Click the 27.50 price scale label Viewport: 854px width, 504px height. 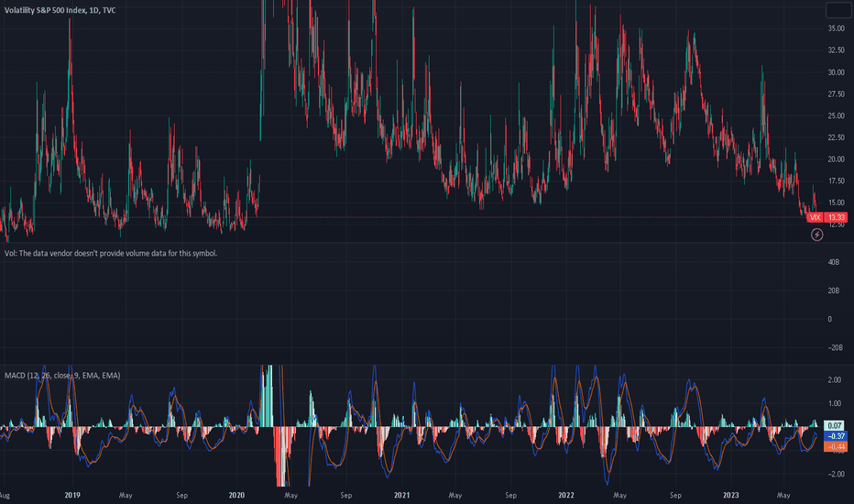(836, 93)
